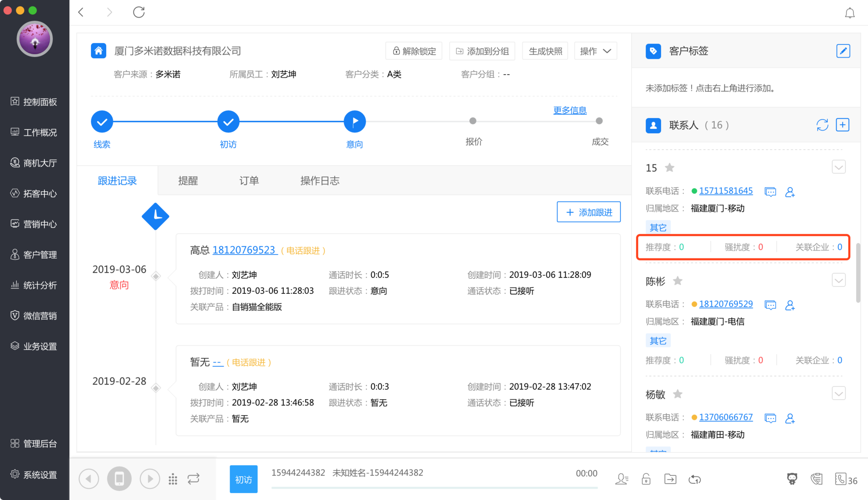Click the blue 初访 status badge
Viewport: 868px width, 500px height.
pos(243,479)
